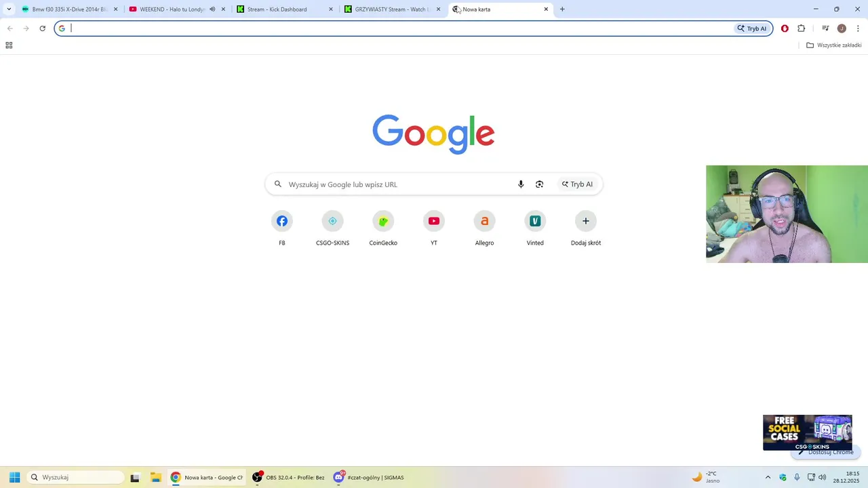Open the Wszystkie zakładki bookmarks folder
Image resolution: width=868 pixels, height=488 pixels.
(833, 45)
